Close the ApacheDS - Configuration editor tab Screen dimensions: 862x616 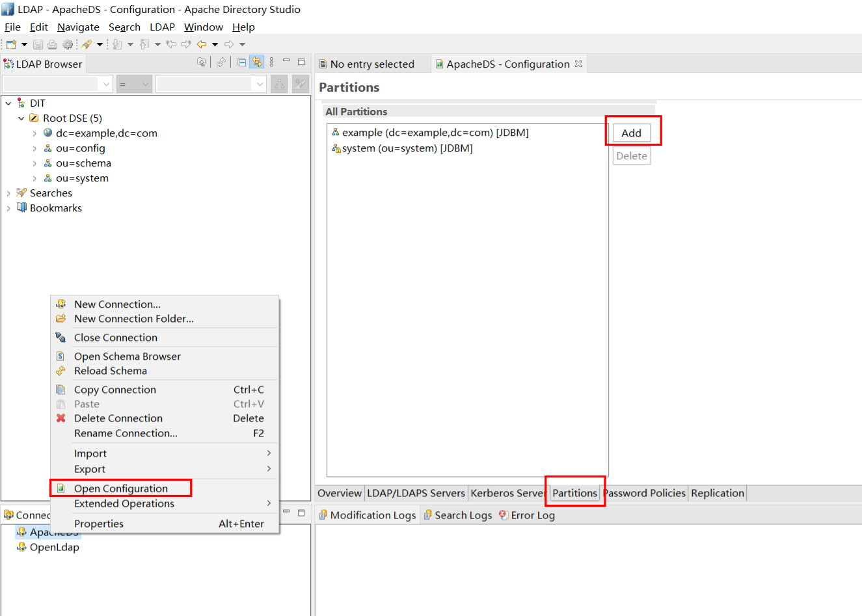tap(578, 64)
